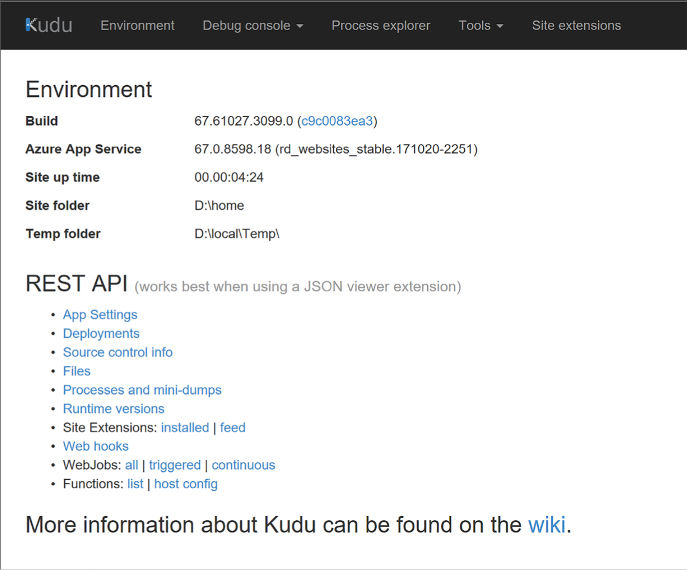Click the Site folder label

[x=57, y=205]
